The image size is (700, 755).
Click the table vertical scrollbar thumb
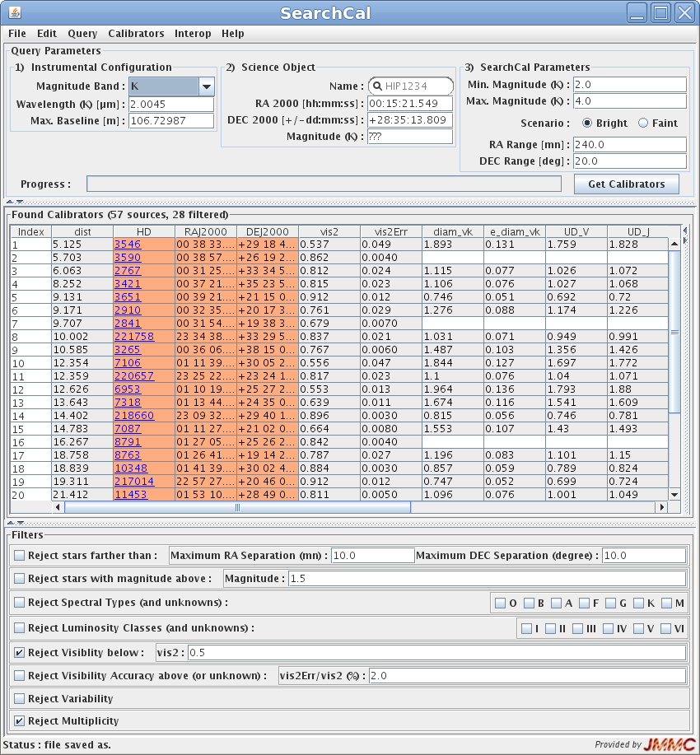click(674, 332)
